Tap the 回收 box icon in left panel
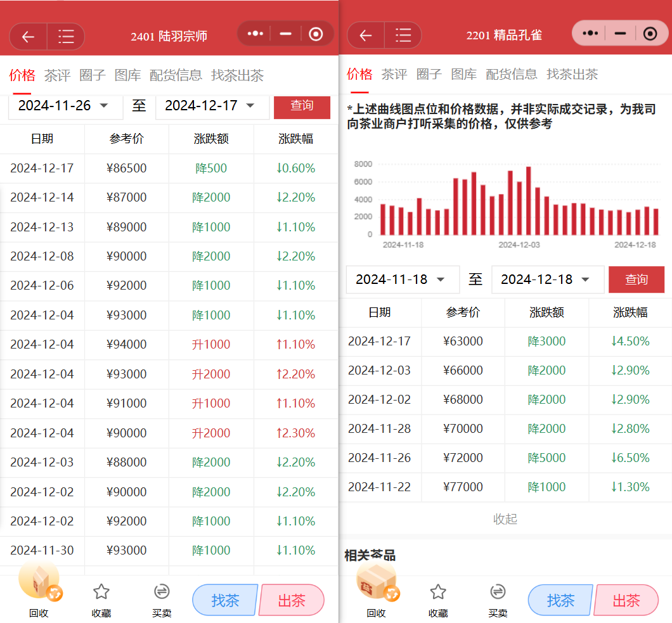The width and height of the screenshot is (672, 623). 39,580
